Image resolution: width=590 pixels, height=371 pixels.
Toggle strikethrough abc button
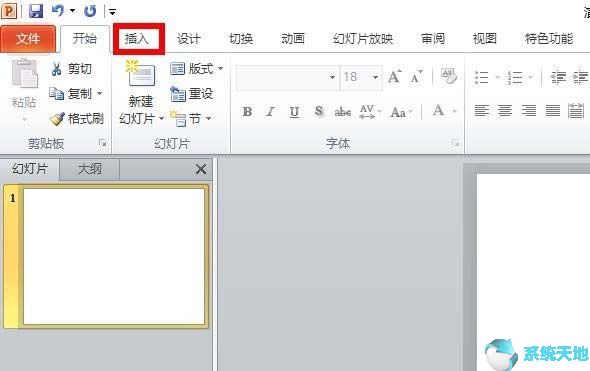click(342, 112)
